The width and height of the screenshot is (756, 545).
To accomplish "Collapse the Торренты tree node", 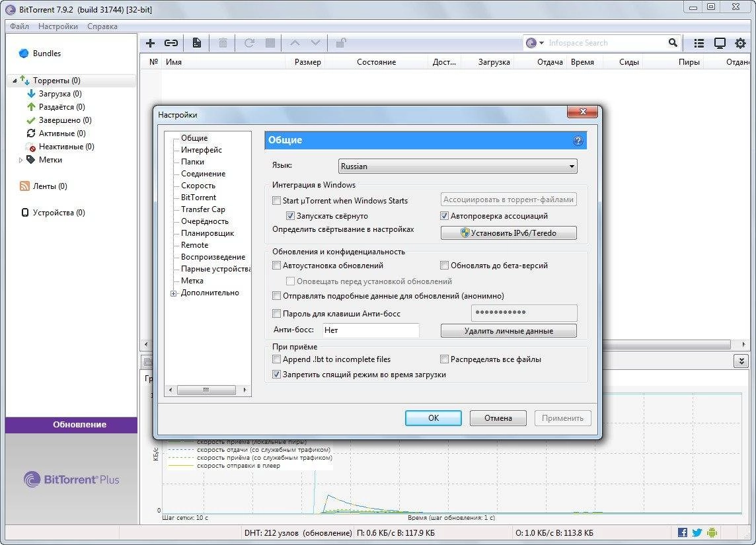I will 15,81.
